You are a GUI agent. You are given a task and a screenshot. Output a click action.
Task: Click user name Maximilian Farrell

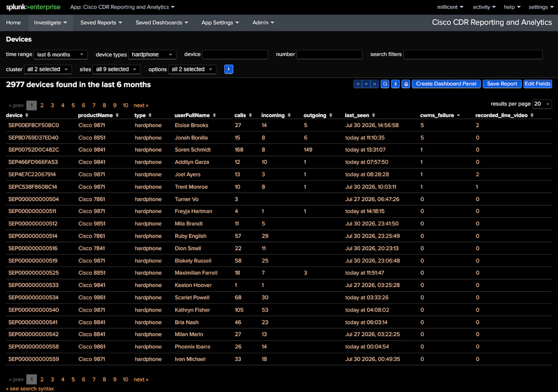tap(196, 273)
